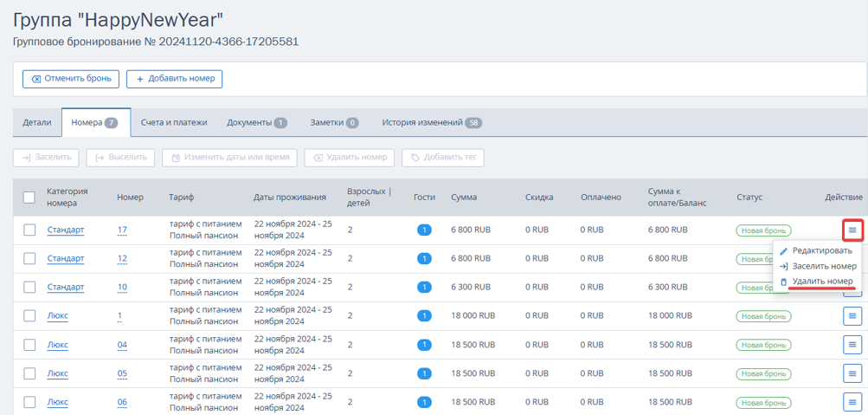Image resolution: width=868 pixels, height=415 pixels.
Task: Open the Люкс category link for room 1
Action: point(58,316)
